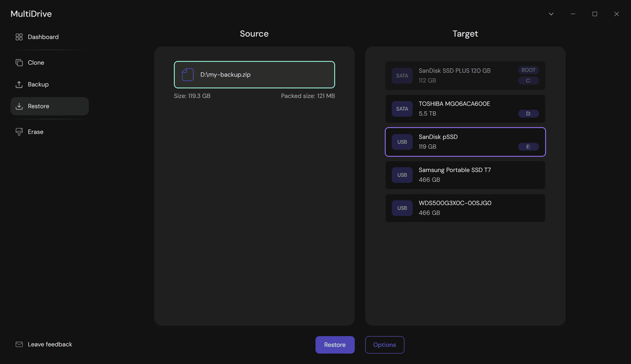Click the E: drive letter badge
This screenshot has height=364, width=631.
(528, 147)
